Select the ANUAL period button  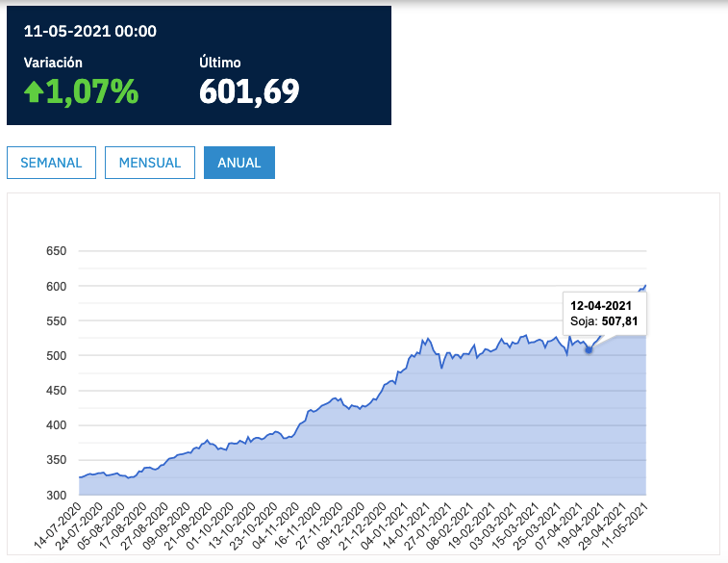(x=238, y=163)
